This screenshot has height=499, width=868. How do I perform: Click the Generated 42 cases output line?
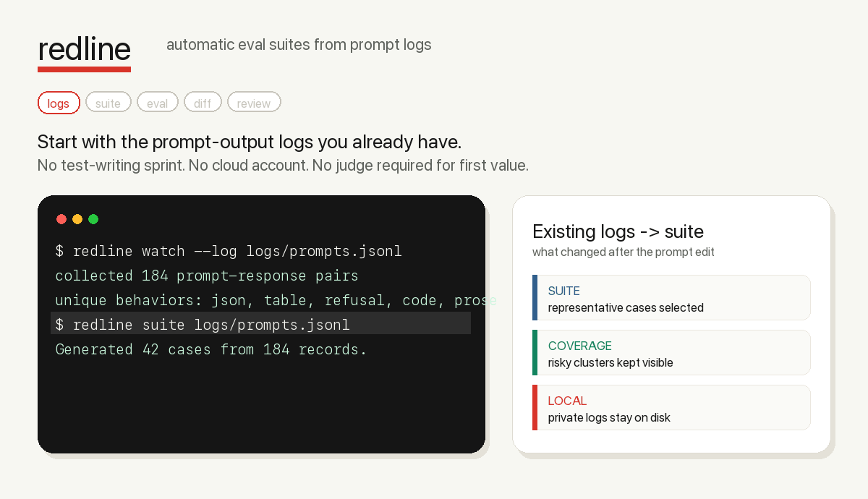pos(211,349)
